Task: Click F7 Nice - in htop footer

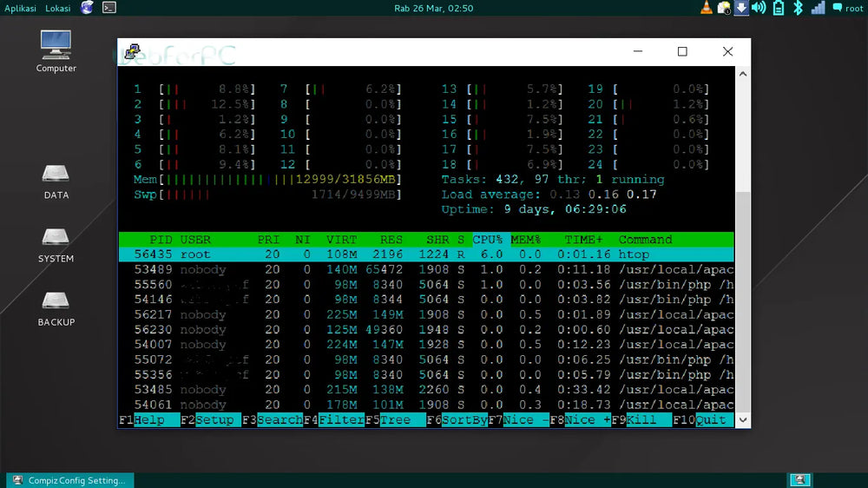Action: [518, 420]
